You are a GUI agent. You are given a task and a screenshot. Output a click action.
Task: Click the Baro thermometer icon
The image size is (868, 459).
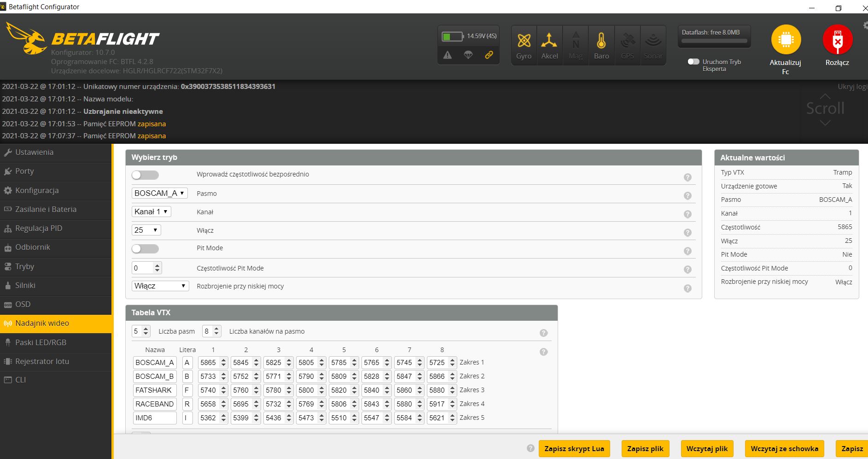point(601,41)
